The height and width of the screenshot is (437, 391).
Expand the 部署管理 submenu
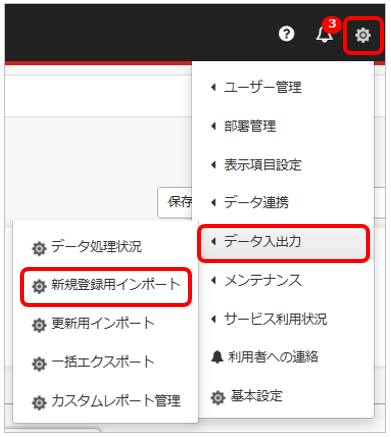(x=213, y=126)
